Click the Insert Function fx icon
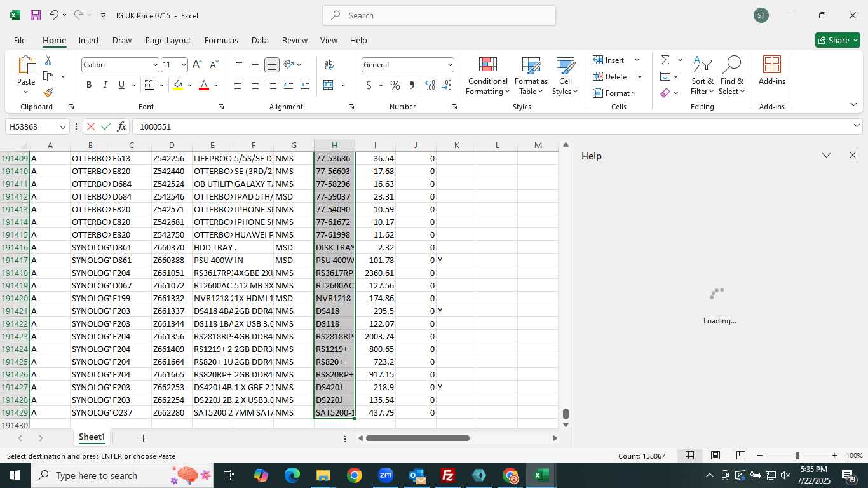868x488 pixels. coord(122,126)
